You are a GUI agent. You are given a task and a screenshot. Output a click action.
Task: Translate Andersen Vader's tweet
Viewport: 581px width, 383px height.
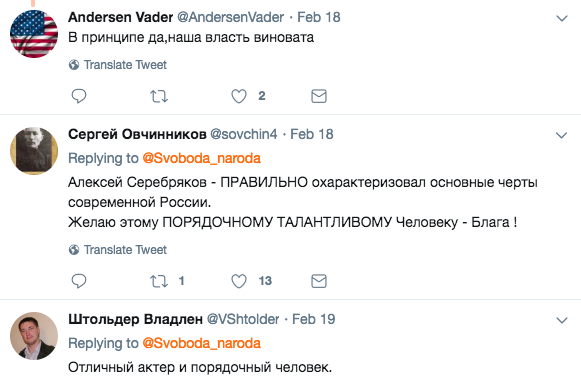coord(118,65)
